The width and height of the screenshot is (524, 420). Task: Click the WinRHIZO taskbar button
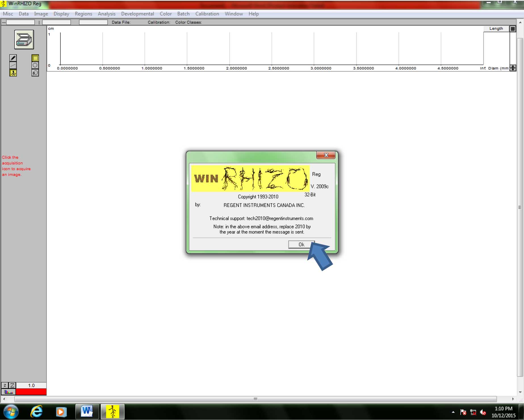113,411
